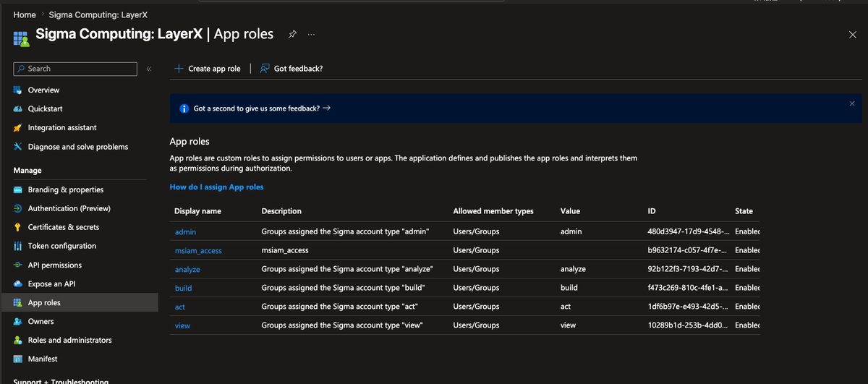Image resolution: width=868 pixels, height=384 pixels.
Task: Click the plus icon for Create app role
Action: pyautogui.click(x=179, y=69)
